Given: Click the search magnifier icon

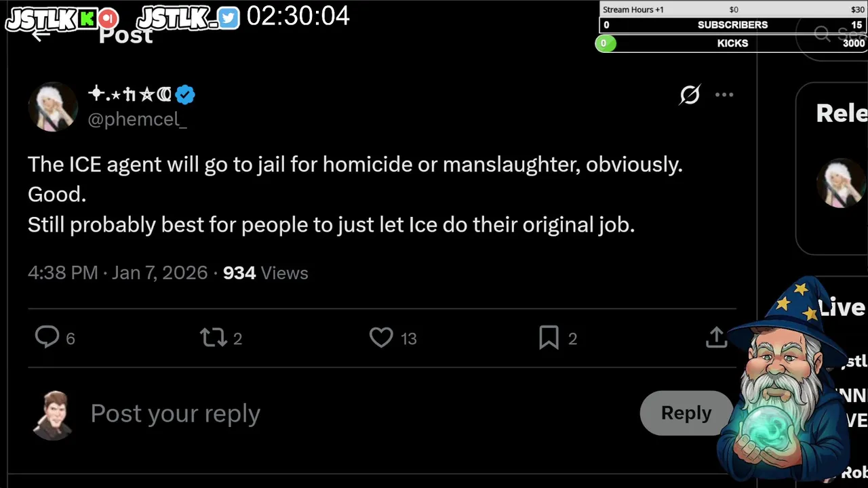Looking at the screenshot, I should point(822,34).
